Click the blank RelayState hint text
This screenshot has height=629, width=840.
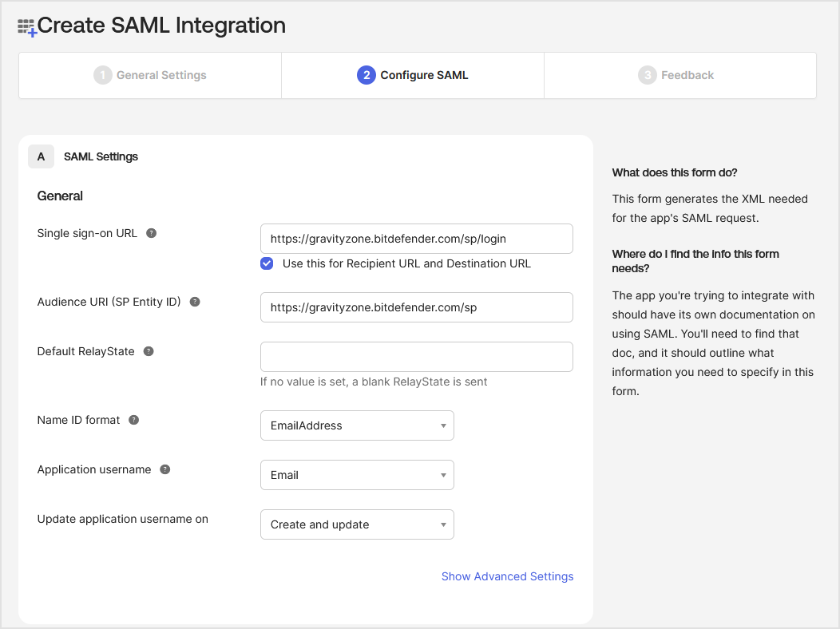point(374,382)
